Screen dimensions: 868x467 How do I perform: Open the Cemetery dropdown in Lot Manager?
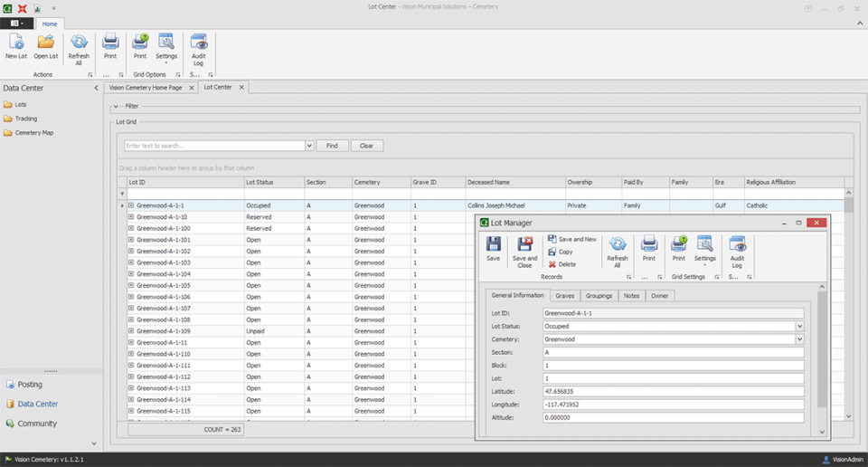point(799,339)
